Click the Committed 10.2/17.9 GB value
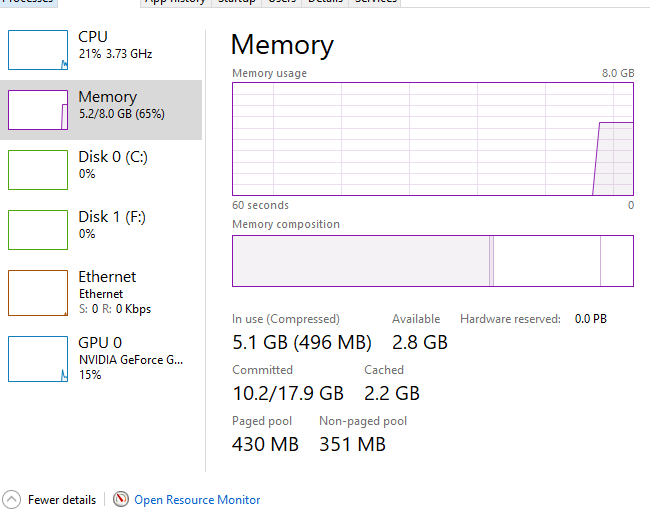Viewport: 650px width, 519px height. point(288,393)
